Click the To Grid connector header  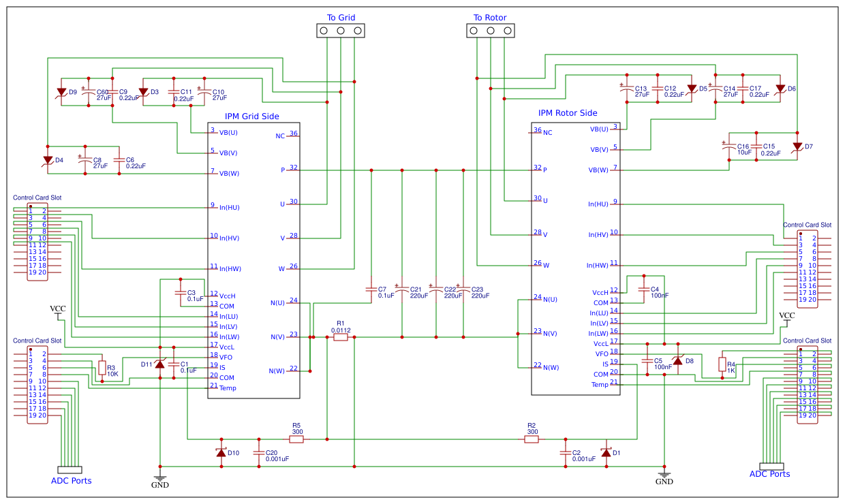[341, 30]
